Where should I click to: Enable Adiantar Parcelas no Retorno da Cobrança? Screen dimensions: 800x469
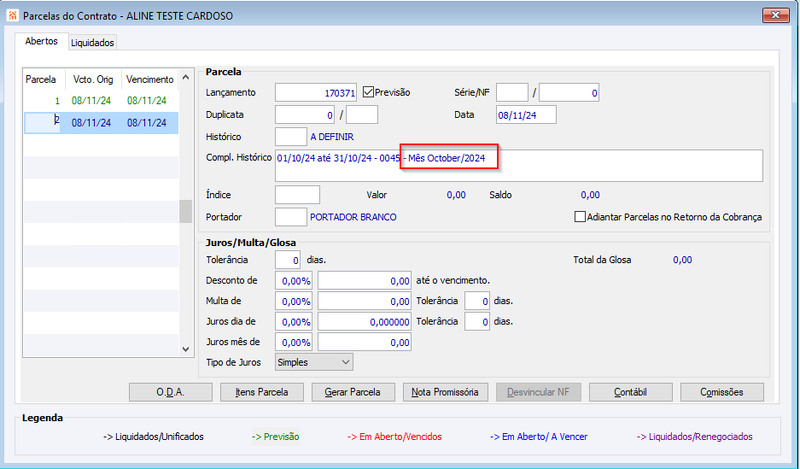580,217
